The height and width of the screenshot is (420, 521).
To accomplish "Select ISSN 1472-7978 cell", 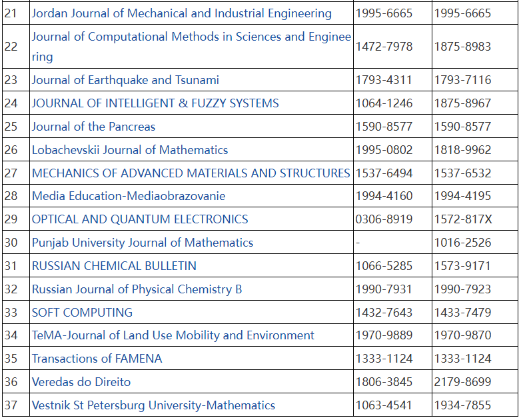I will click(x=392, y=46).
